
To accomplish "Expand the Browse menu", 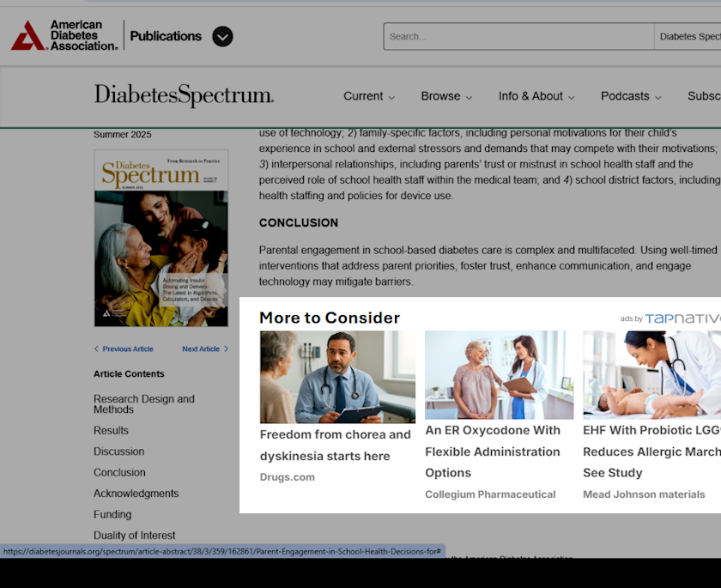I will tap(446, 96).
